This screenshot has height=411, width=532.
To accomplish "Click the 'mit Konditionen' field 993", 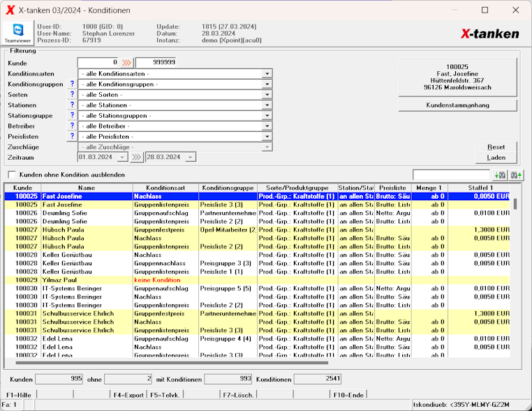I will pyautogui.click(x=228, y=379).
